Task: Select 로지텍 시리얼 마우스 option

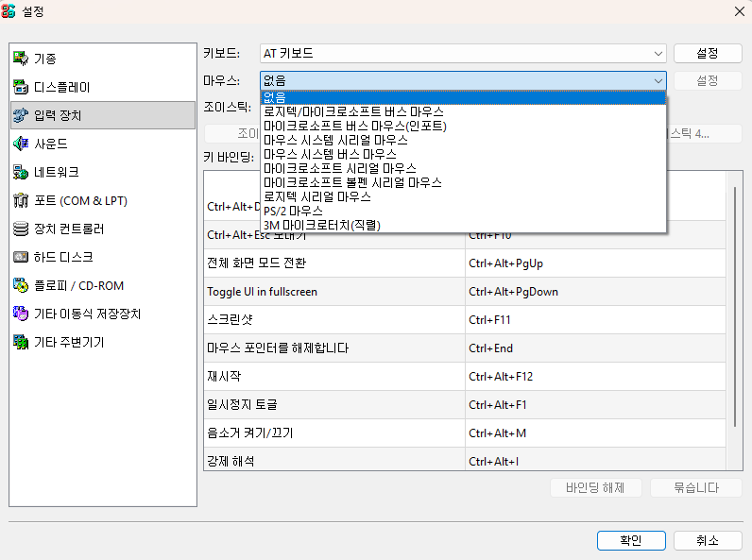Action: coord(317,196)
